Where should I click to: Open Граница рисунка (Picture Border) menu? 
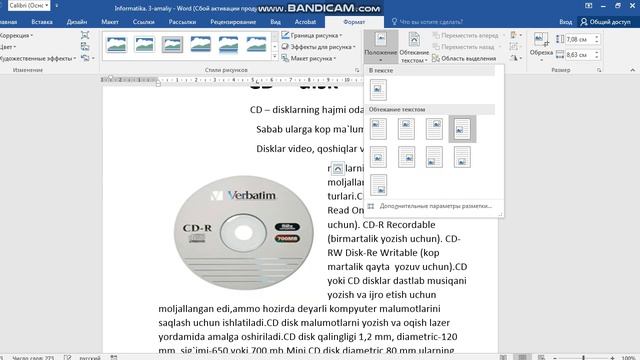pyautogui.click(x=312, y=36)
